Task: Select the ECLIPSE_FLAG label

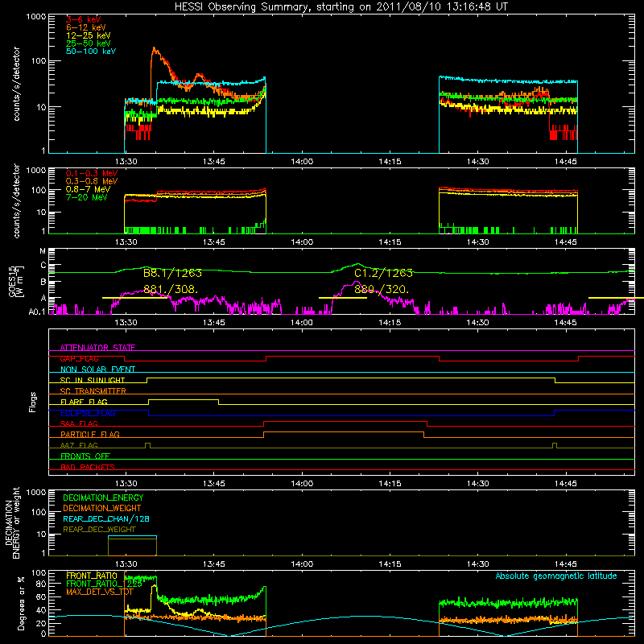Action: tap(88, 413)
